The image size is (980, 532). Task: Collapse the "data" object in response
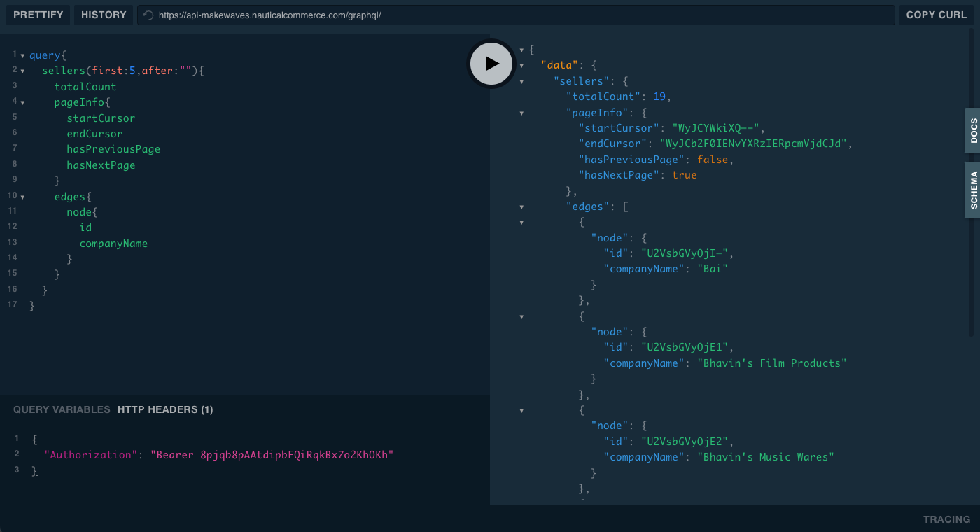point(521,66)
